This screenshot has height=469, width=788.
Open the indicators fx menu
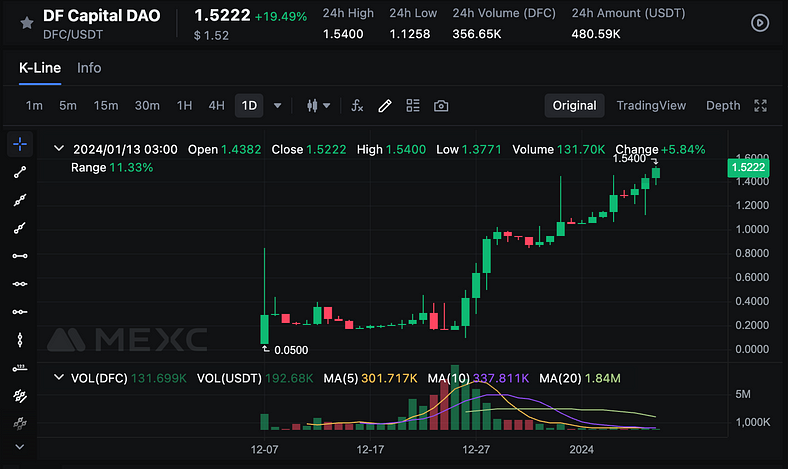pyautogui.click(x=357, y=106)
